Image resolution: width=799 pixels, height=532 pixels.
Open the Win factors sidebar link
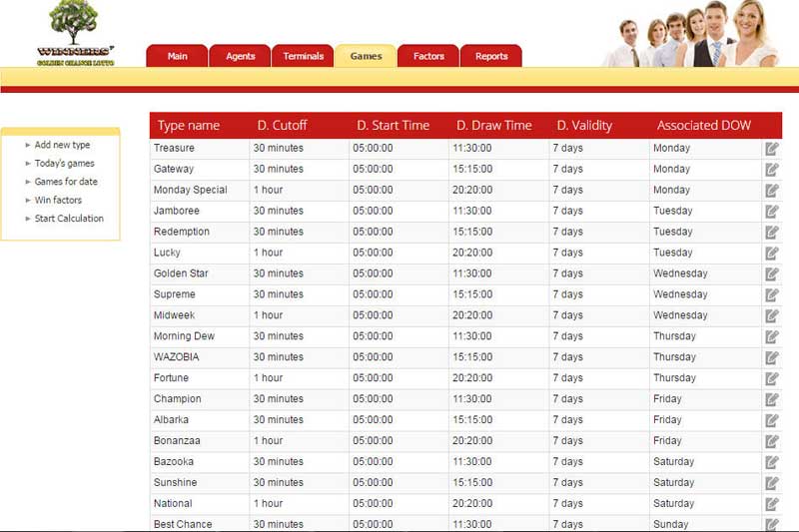click(x=58, y=201)
